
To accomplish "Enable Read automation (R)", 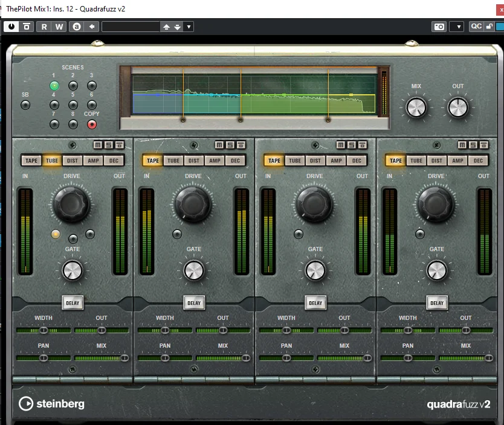I will (44, 27).
